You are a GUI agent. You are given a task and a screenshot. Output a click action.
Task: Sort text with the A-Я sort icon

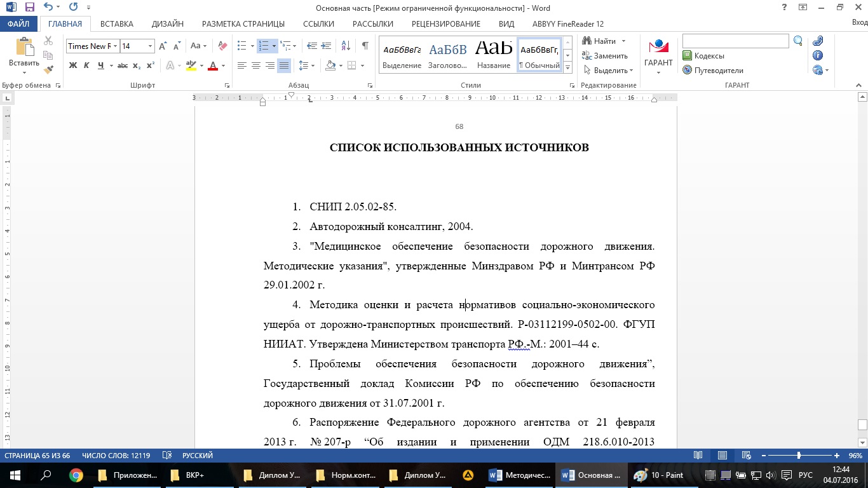(x=346, y=46)
